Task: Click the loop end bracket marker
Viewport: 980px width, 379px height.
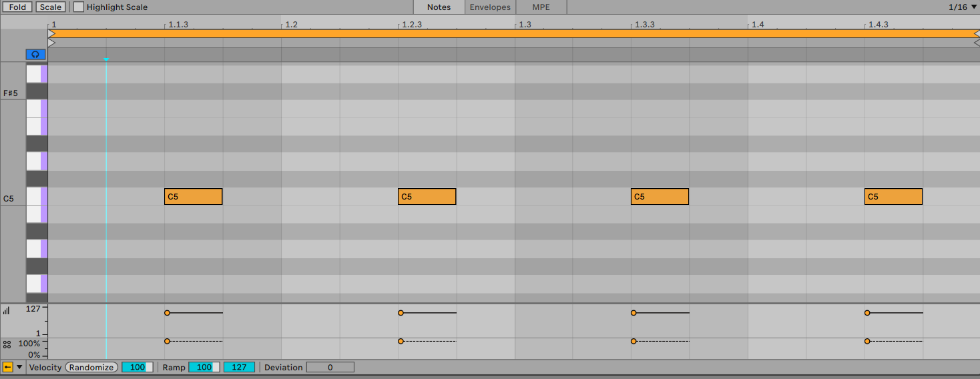Action: pyautogui.click(x=976, y=33)
